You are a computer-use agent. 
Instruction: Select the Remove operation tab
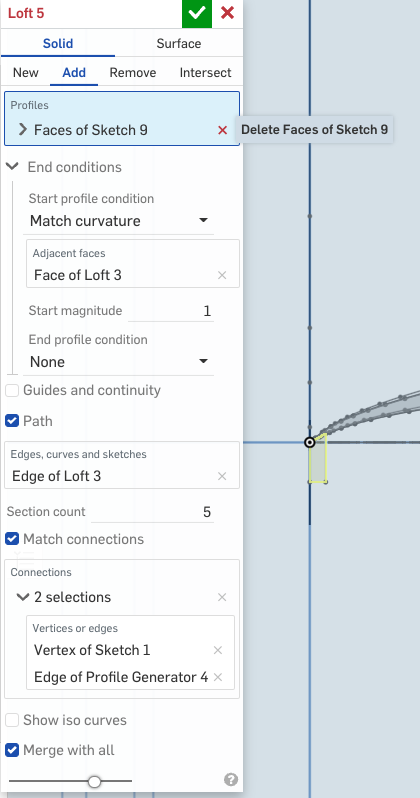pos(133,73)
